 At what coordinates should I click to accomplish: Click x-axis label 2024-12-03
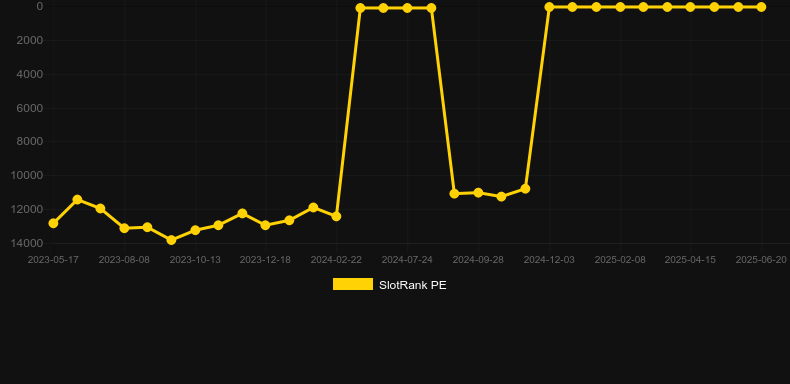[549, 260]
